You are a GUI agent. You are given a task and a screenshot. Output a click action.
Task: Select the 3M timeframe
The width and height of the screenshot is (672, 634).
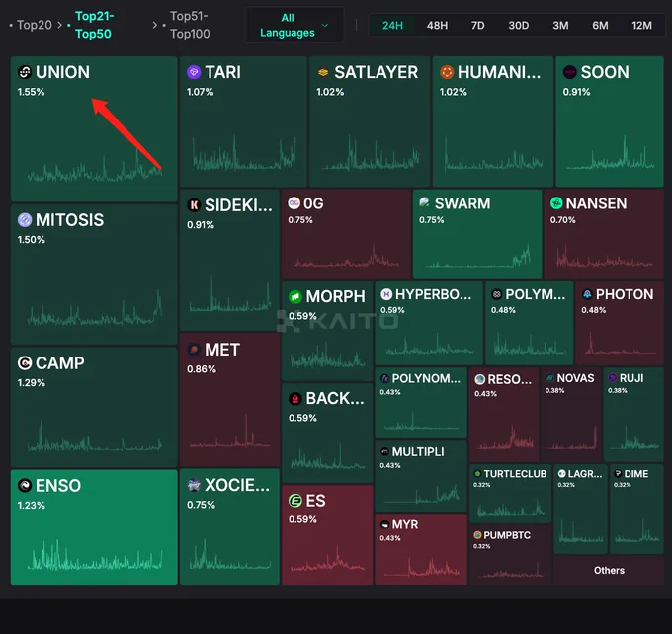pos(560,26)
